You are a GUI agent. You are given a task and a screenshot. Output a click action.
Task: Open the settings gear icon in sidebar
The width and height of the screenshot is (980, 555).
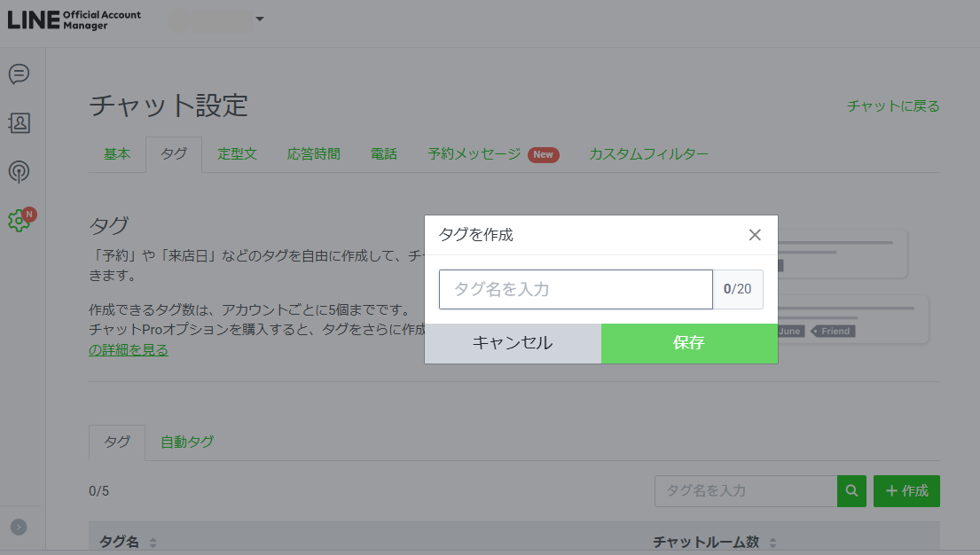click(19, 221)
